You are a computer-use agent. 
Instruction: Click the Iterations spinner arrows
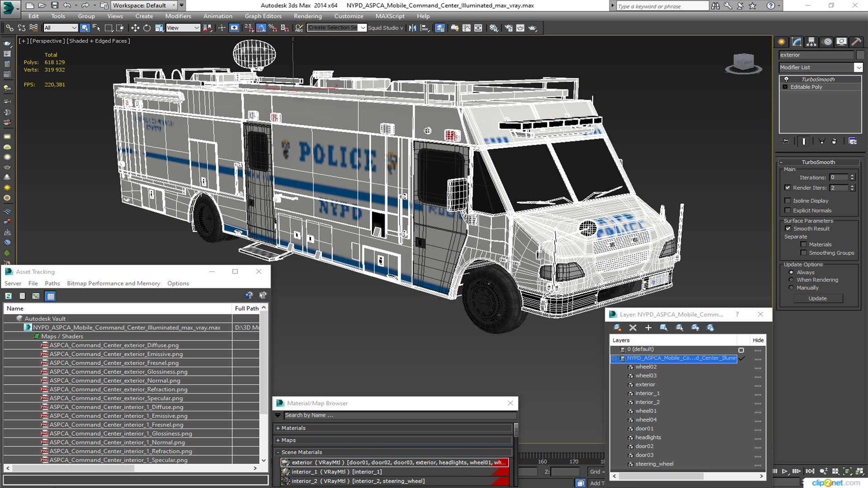[852, 178]
